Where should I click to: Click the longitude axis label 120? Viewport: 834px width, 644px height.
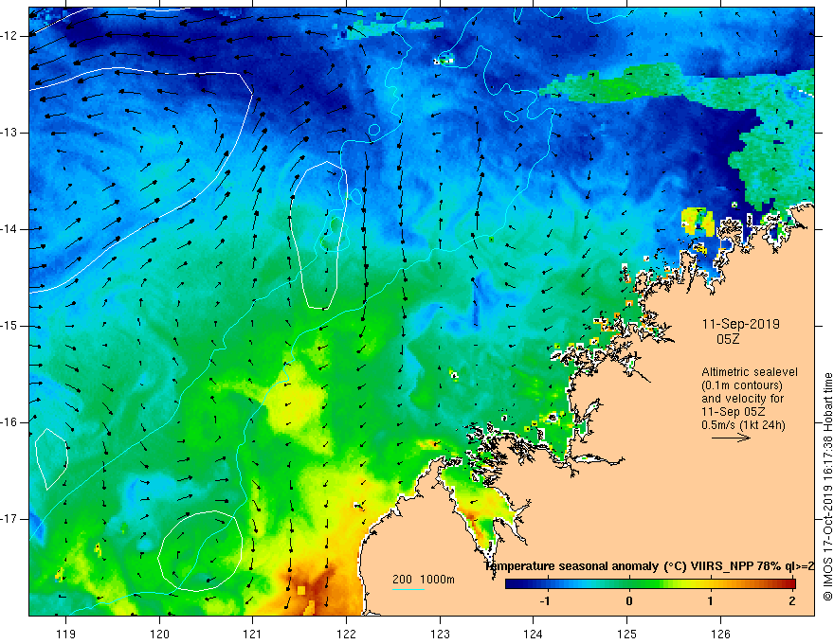[159, 634]
